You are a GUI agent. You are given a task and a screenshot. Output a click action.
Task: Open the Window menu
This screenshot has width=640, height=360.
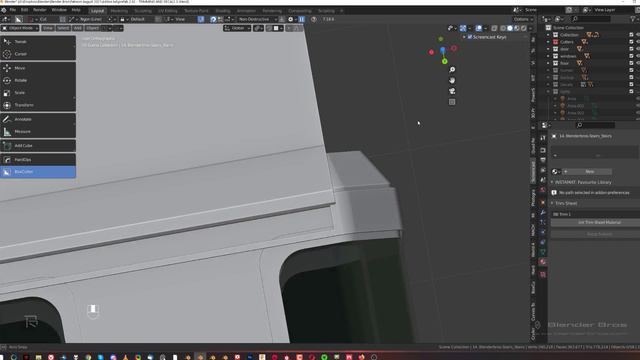[x=59, y=10]
